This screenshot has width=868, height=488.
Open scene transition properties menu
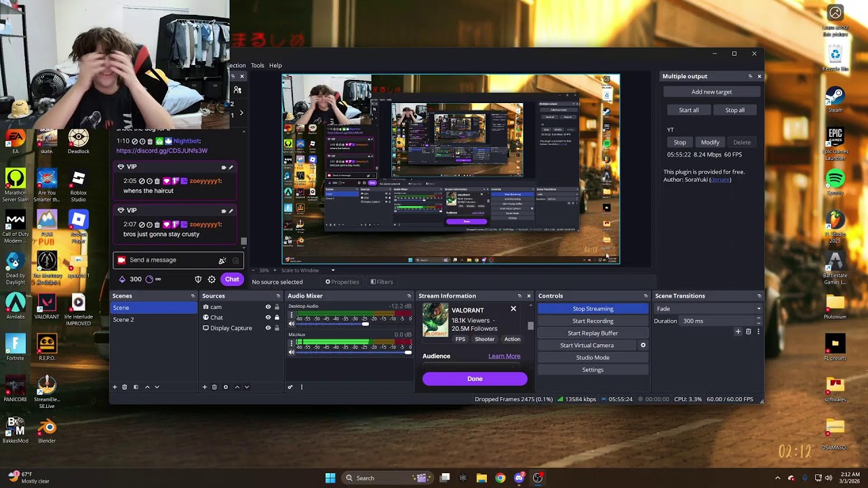(758, 331)
